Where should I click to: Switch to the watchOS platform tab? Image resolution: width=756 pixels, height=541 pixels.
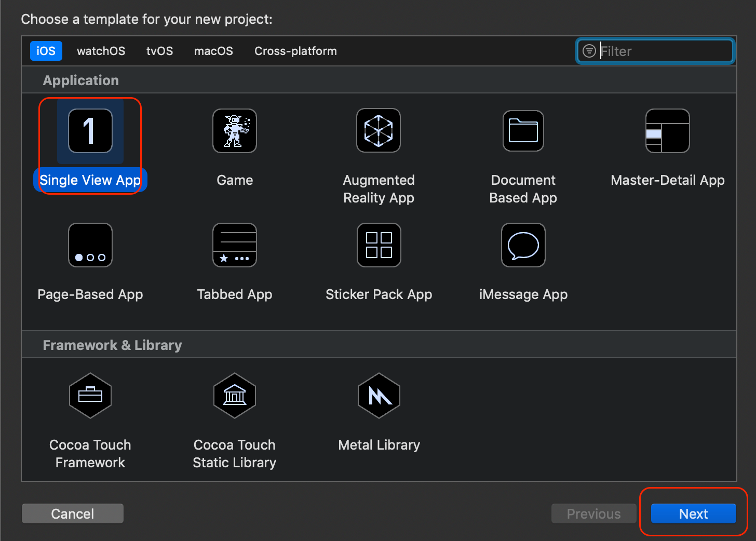click(x=101, y=51)
